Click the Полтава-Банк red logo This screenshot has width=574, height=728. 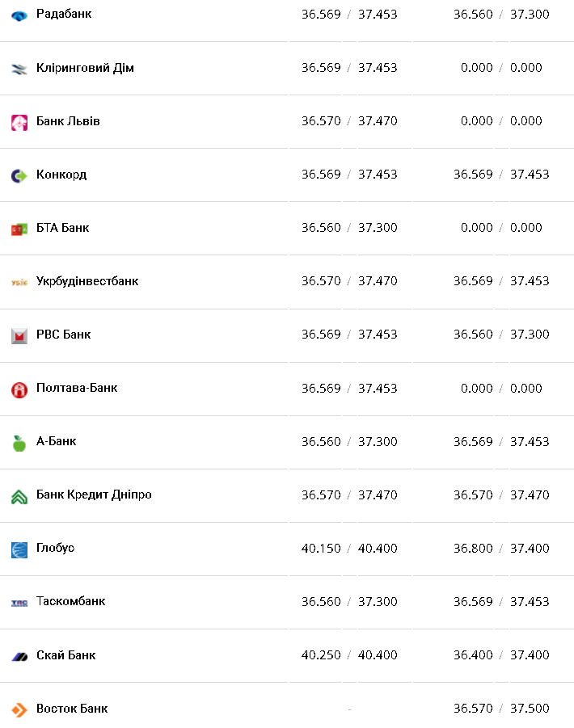point(19,389)
